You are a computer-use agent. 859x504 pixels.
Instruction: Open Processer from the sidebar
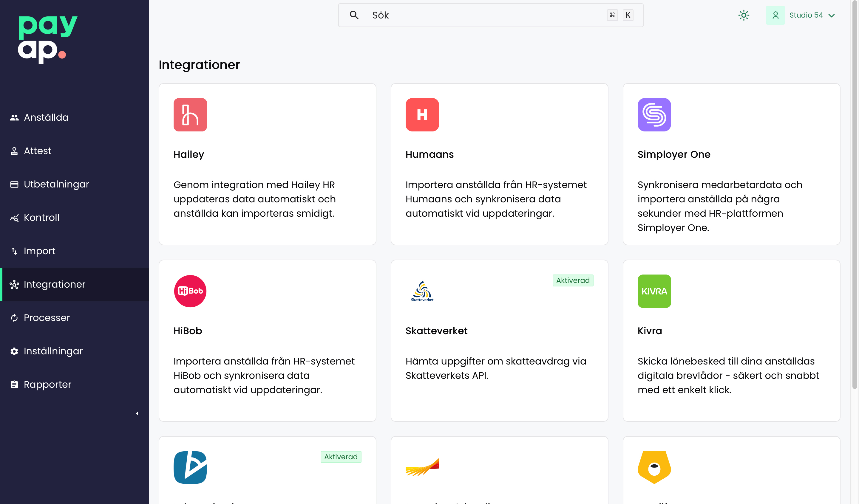(47, 318)
